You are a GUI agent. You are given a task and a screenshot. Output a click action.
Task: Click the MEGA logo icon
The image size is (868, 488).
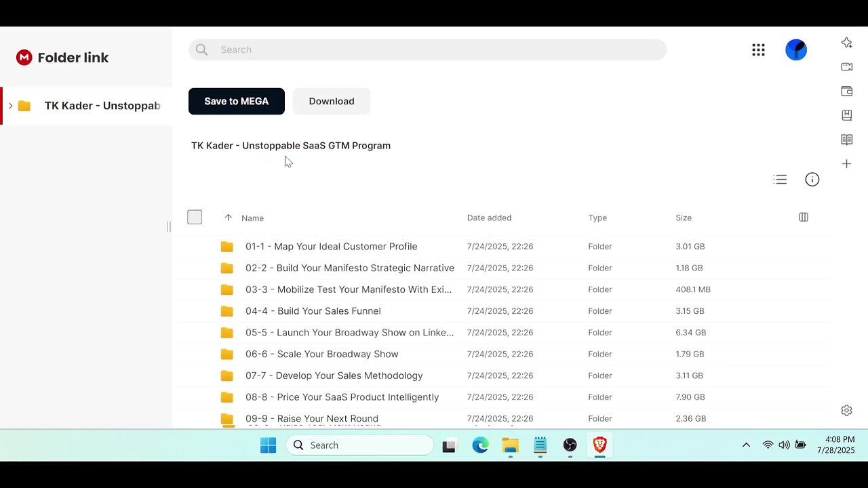24,58
